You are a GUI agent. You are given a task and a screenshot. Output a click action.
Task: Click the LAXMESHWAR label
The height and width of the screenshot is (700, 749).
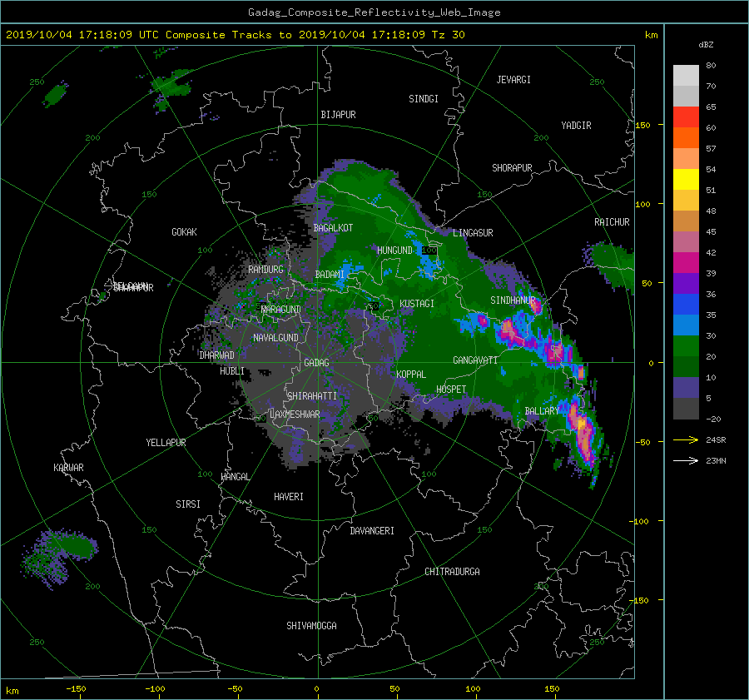pos(295,415)
